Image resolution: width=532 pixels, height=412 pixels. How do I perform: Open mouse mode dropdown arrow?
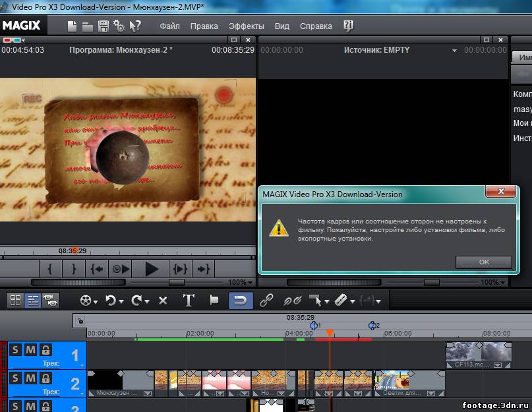click(x=327, y=301)
